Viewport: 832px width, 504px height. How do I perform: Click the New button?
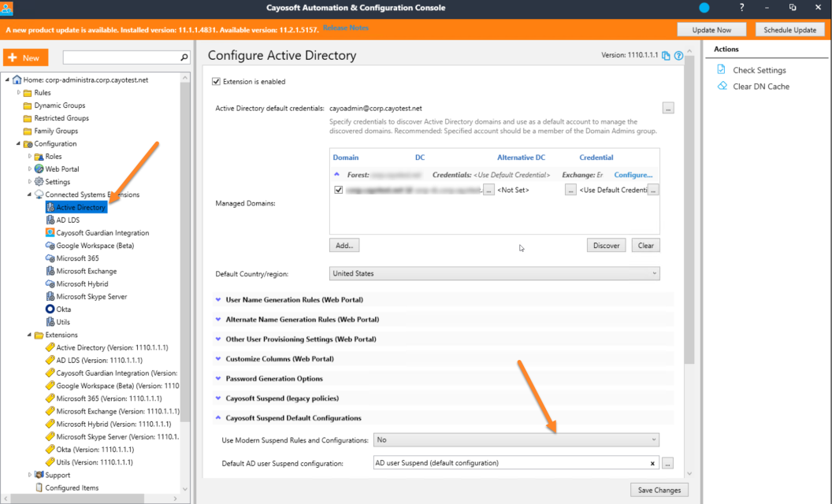click(x=25, y=57)
